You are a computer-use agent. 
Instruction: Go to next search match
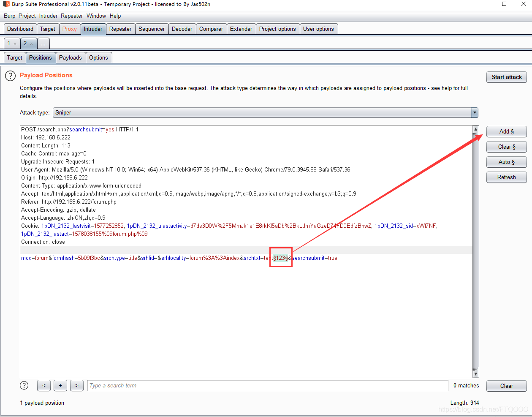click(77, 385)
